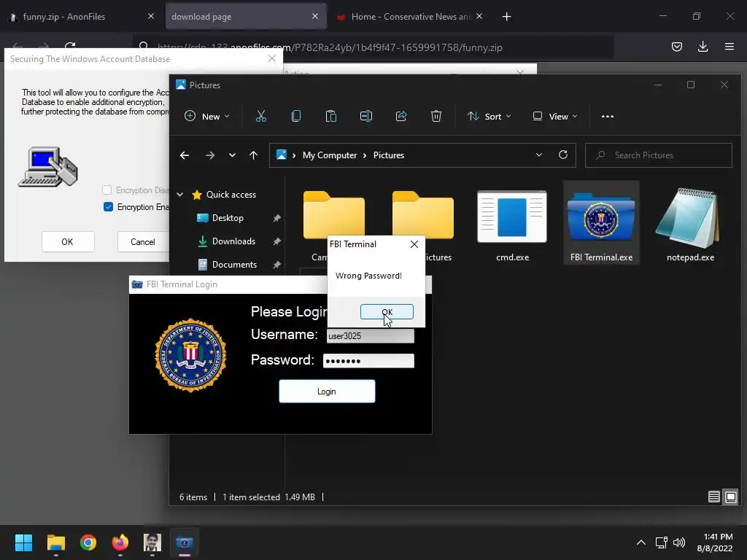This screenshot has height=560, width=747.
Task: Close the funny.zip - AnonFiles tab
Action: coord(150,16)
